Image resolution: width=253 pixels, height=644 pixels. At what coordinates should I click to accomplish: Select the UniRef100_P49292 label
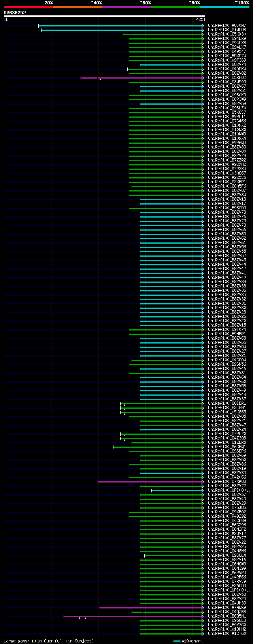pos(227,516)
